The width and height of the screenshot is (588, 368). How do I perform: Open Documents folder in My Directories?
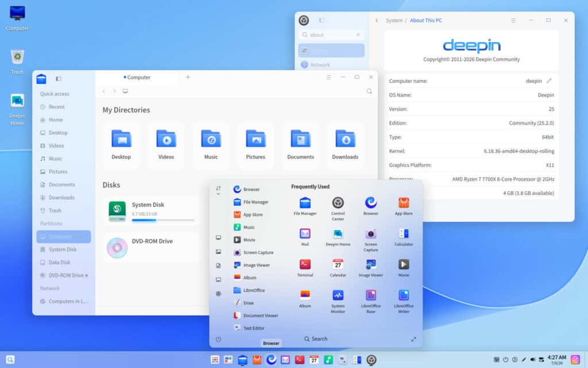point(300,145)
